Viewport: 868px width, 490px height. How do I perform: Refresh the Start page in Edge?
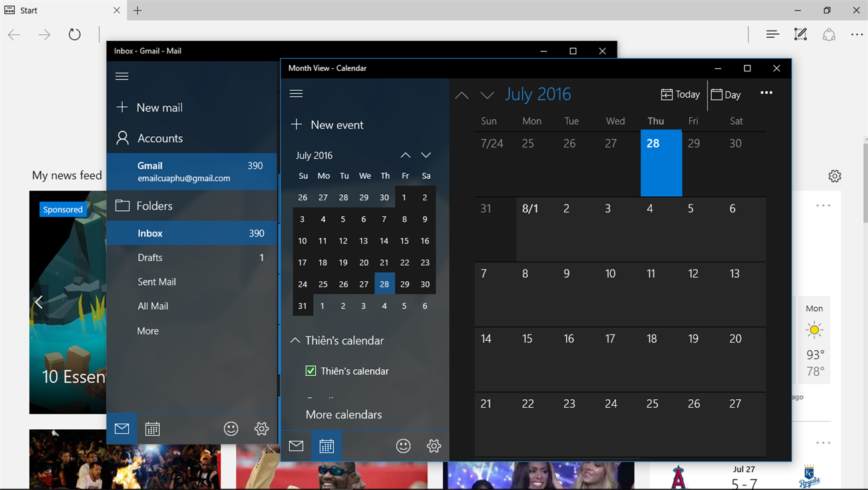point(74,34)
